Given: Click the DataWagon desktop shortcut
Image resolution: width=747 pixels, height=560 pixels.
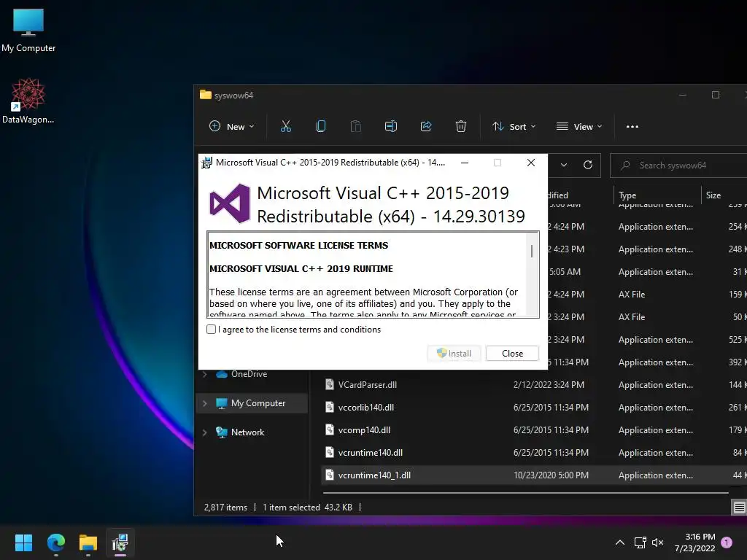Looking at the screenshot, I should coord(28,101).
